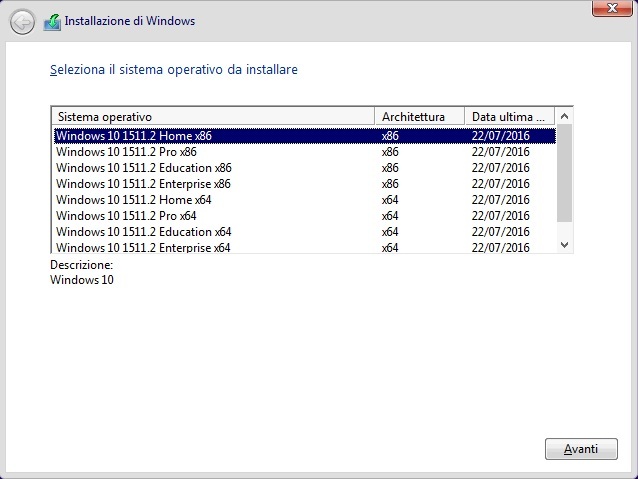Click the scroll down arrow of list
638x479 pixels.
[x=564, y=245]
